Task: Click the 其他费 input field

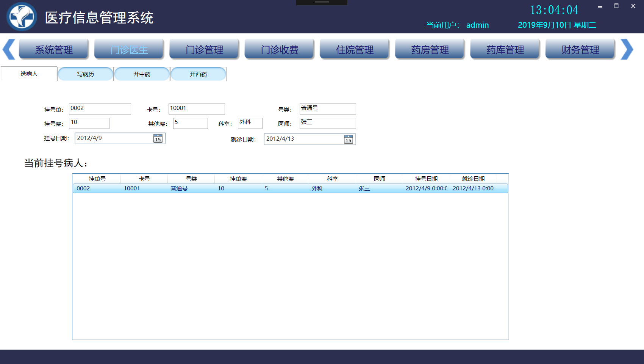Action: 191,123
